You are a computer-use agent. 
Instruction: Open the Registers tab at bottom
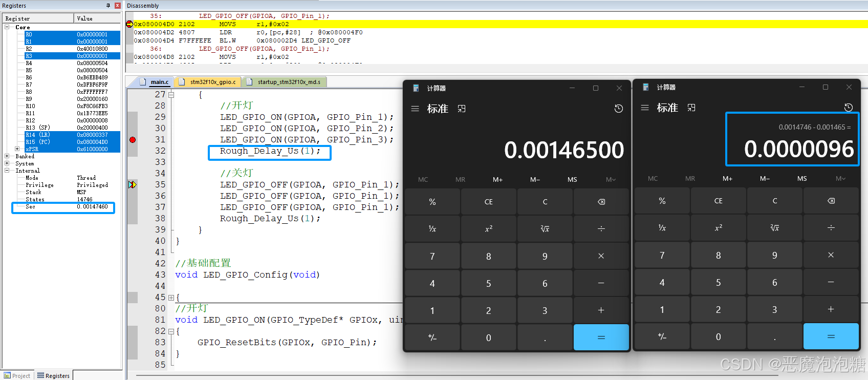(53, 375)
